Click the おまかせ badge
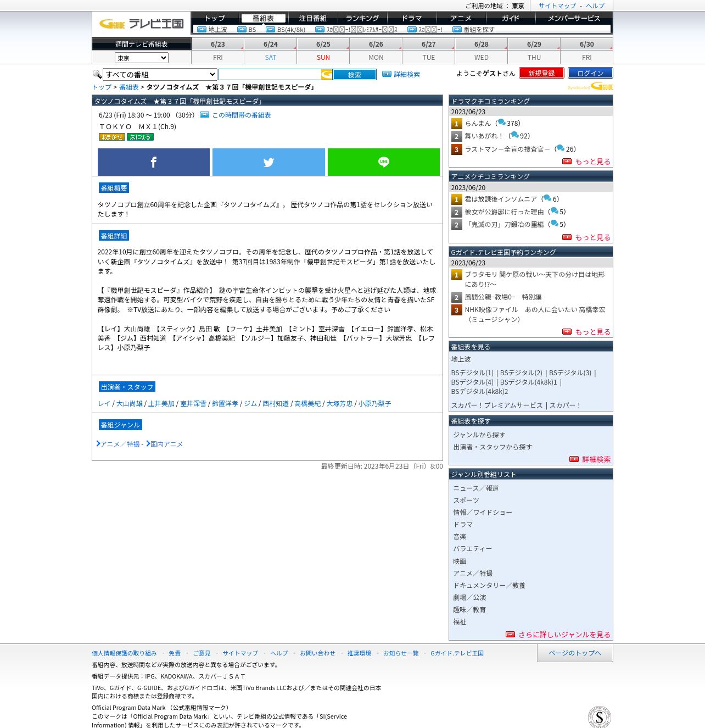The width and height of the screenshot is (705, 728). coord(112,137)
